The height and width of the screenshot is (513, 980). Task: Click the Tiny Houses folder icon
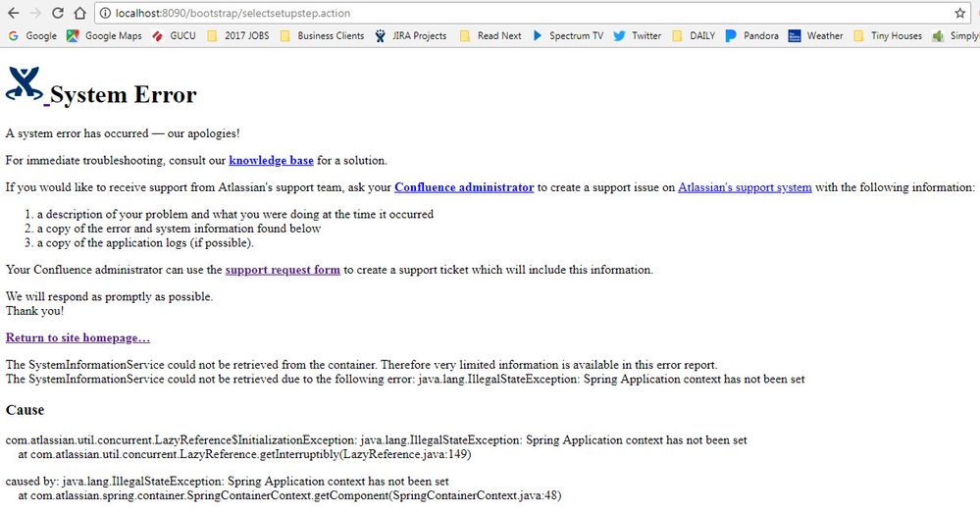click(858, 36)
